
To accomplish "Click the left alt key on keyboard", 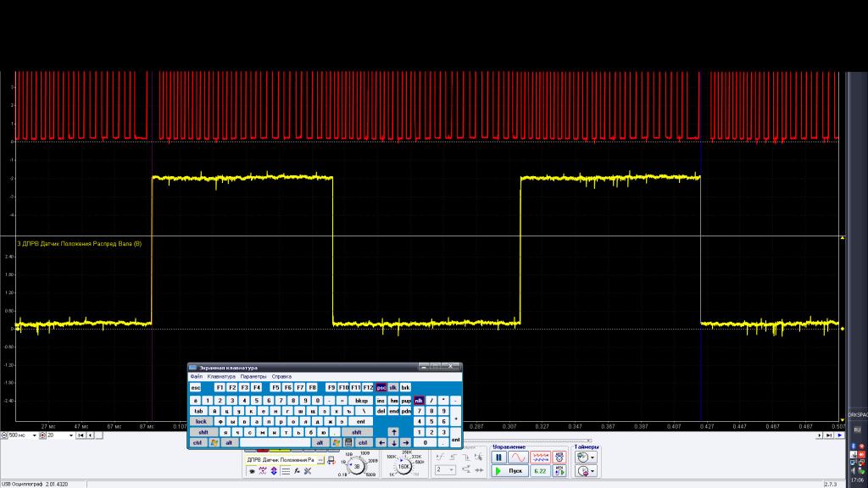I will pos(229,442).
